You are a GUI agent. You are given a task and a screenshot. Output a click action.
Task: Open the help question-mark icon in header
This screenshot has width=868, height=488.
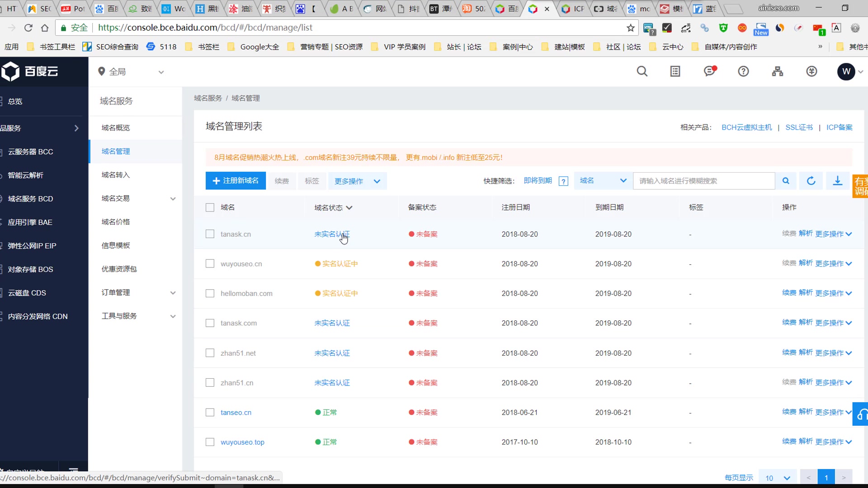[743, 71]
